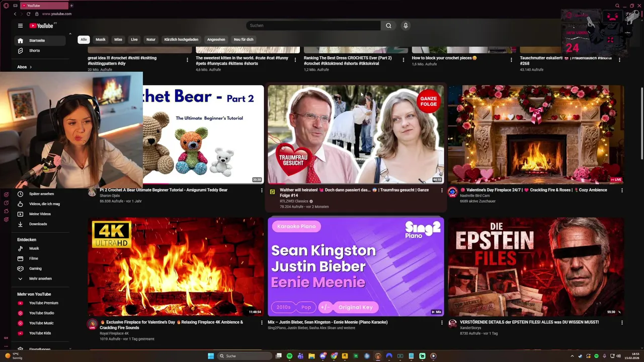Show hidden system tray icons
The image size is (644, 362).
[x=572, y=356]
